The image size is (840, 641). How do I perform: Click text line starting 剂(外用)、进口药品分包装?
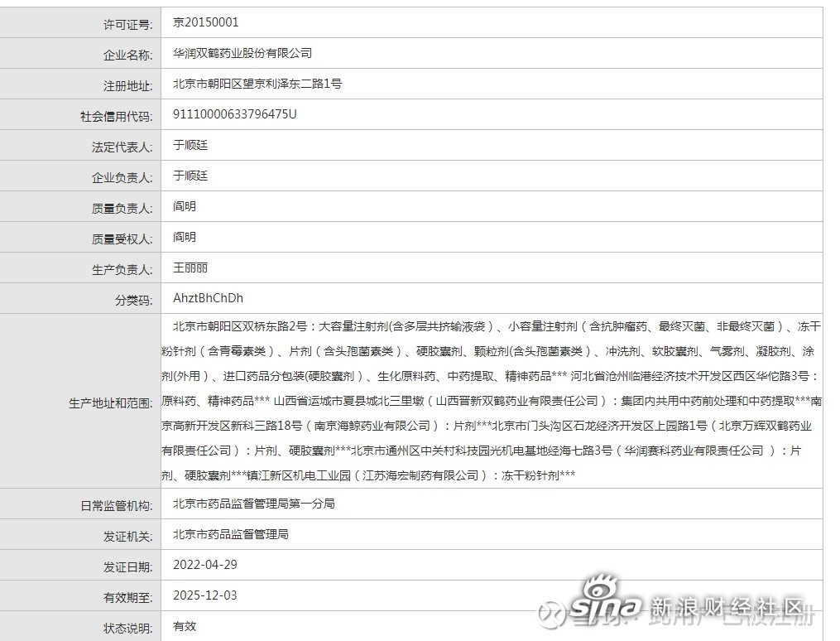(x=490, y=376)
